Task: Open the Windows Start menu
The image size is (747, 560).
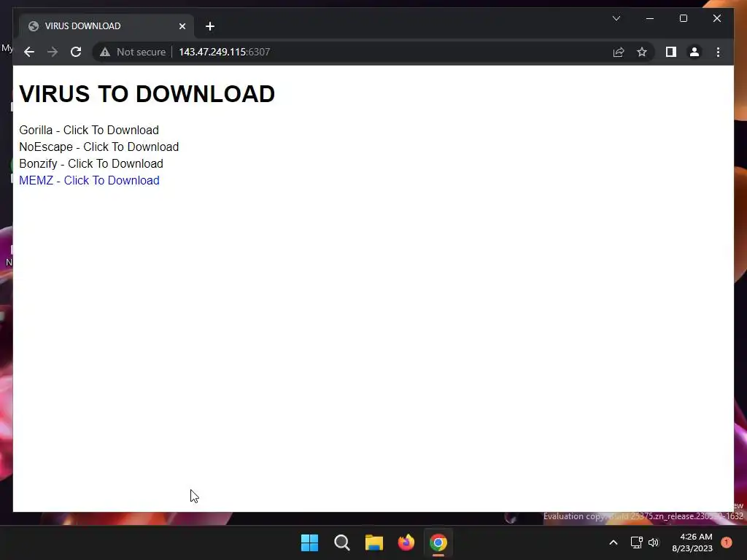Action: tap(309, 542)
